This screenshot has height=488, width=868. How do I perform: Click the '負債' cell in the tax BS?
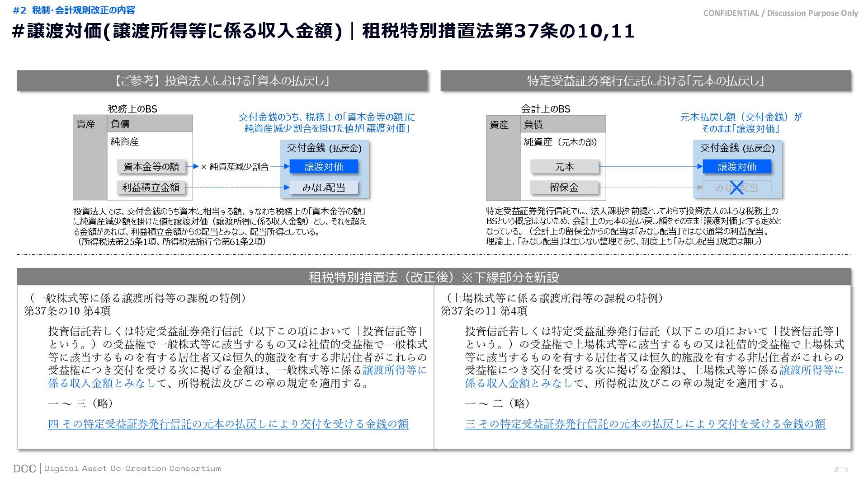(150, 124)
